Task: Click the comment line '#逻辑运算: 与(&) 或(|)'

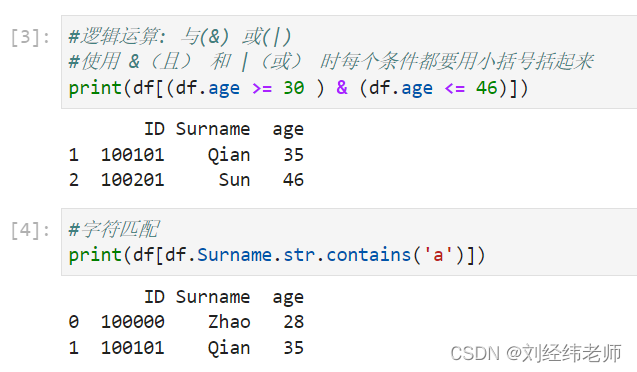Action: tap(180, 37)
